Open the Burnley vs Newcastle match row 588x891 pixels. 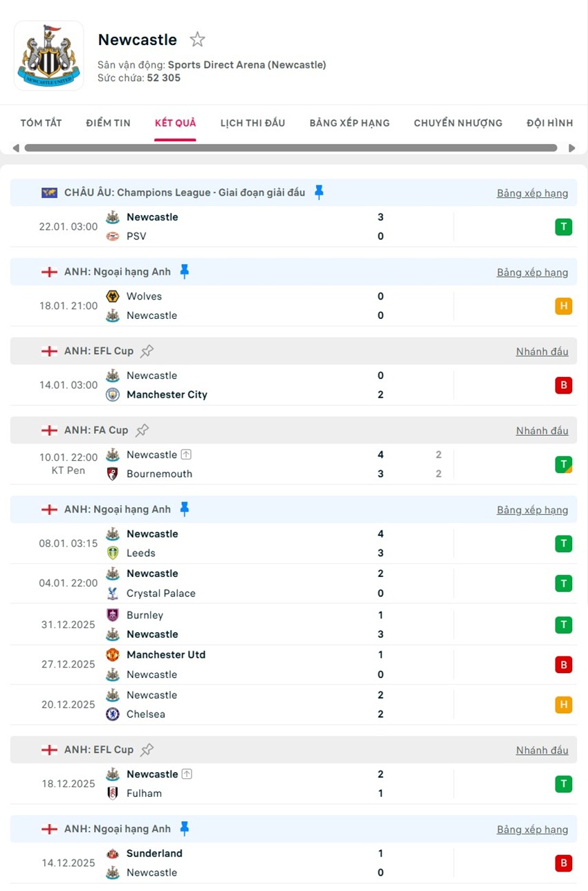click(x=277, y=624)
